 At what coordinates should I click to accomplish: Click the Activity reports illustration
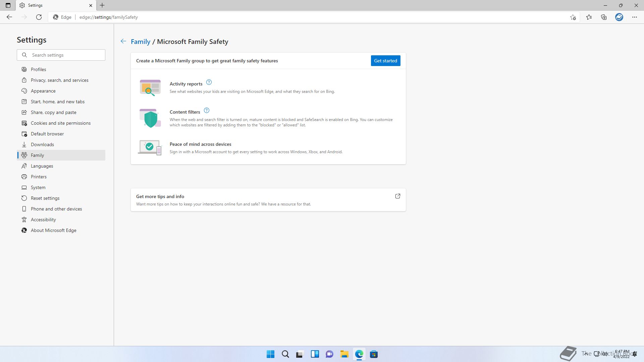coord(150,88)
